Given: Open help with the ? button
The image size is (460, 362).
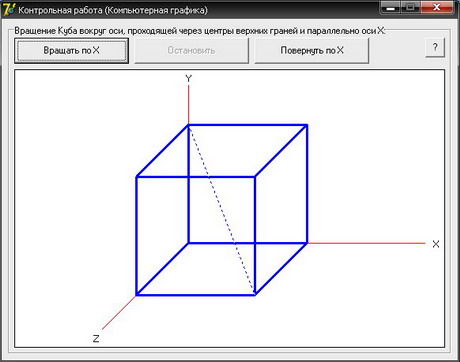Looking at the screenshot, I should coord(435,48).
